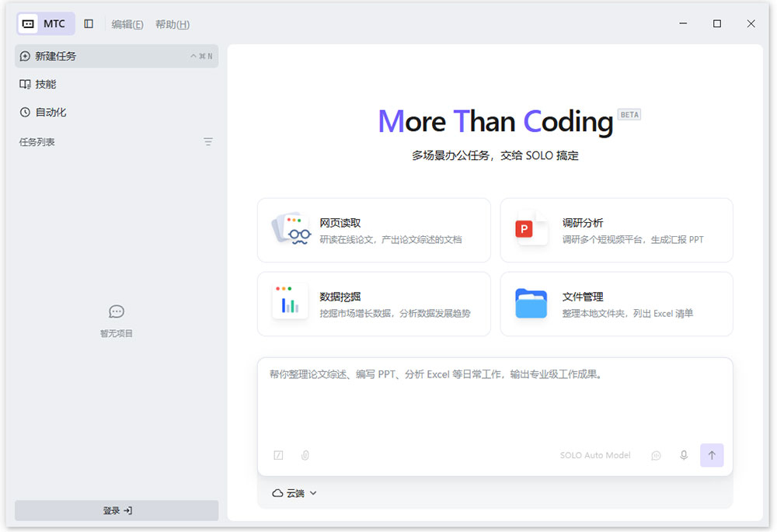Focus the task prompt input field
Image resolution: width=777 pixels, height=532 pixels.
tap(494, 402)
